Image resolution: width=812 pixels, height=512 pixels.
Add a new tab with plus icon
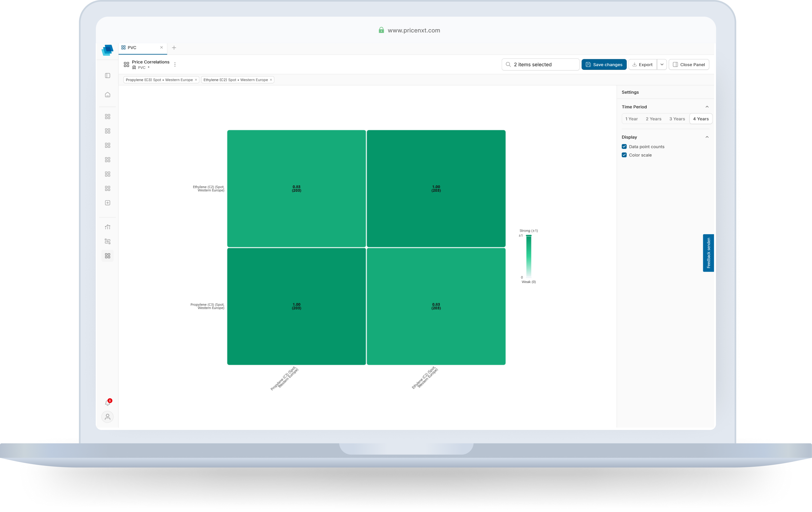click(x=174, y=48)
